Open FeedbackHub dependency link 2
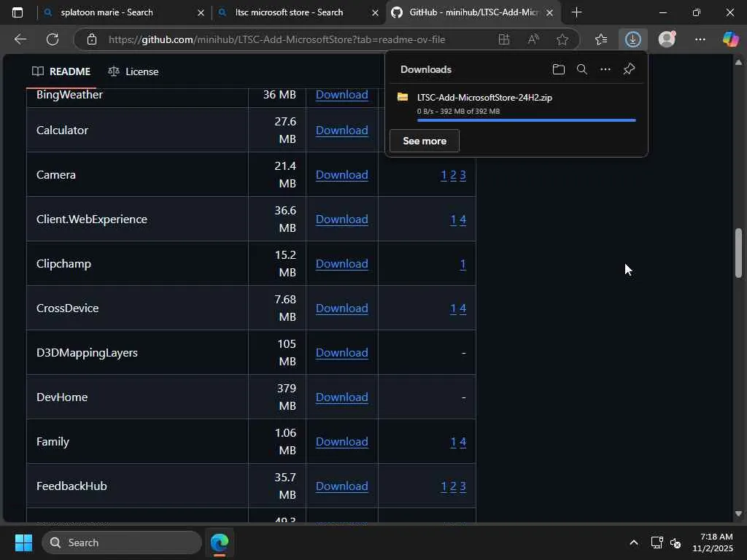747x560 pixels. [x=453, y=486]
